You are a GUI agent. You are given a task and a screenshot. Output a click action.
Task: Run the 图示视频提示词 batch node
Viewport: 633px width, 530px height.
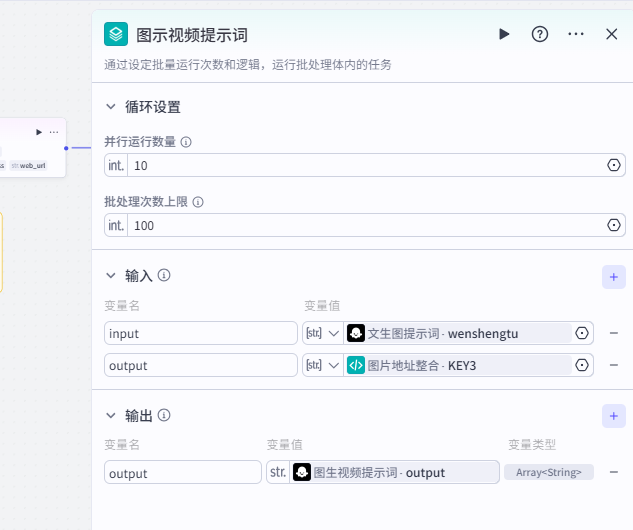(x=504, y=34)
